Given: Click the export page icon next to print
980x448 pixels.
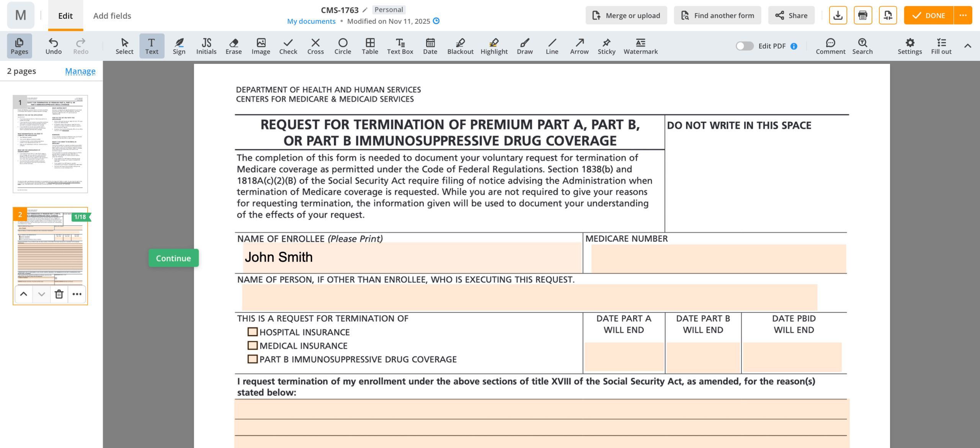Looking at the screenshot, I should 888,15.
